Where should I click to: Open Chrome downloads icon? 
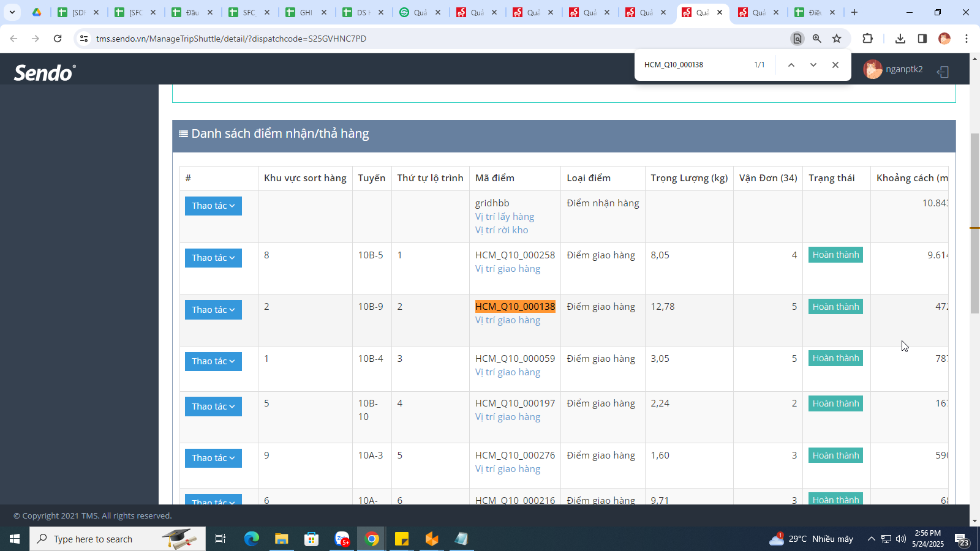pyautogui.click(x=900, y=39)
